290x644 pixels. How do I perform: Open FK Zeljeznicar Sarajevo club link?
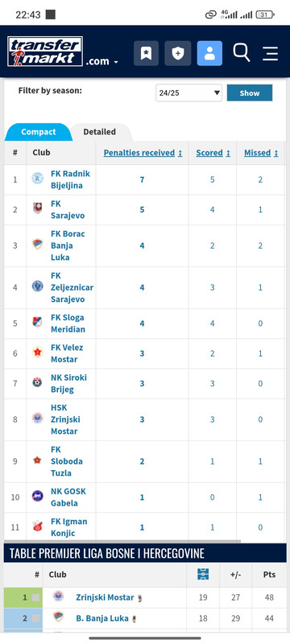[x=72, y=287]
